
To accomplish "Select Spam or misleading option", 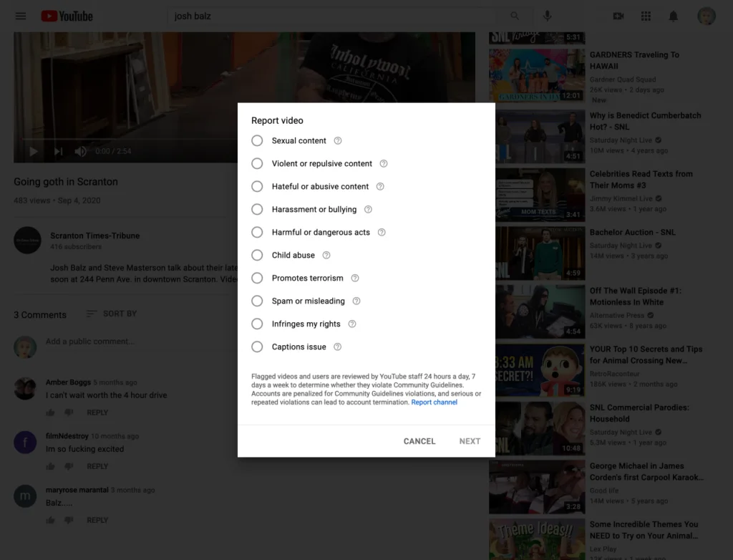I will tap(257, 301).
